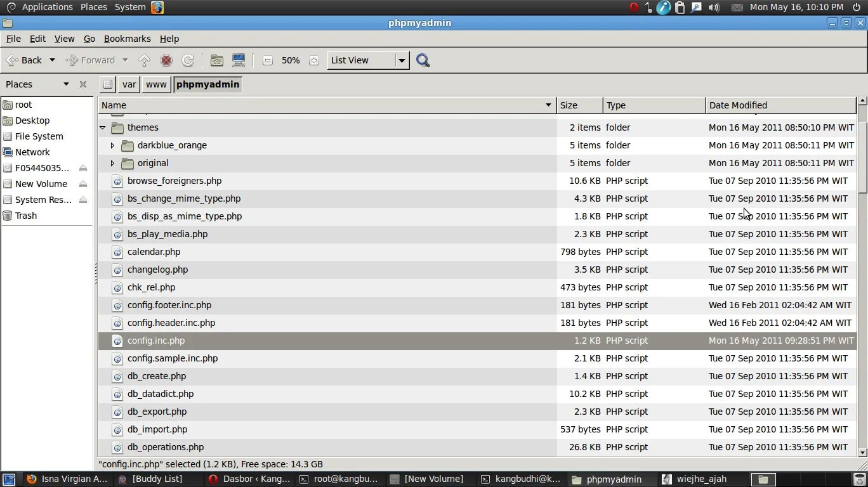
Task: Sort by the Name column header
Action: click(x=327, y=105)
